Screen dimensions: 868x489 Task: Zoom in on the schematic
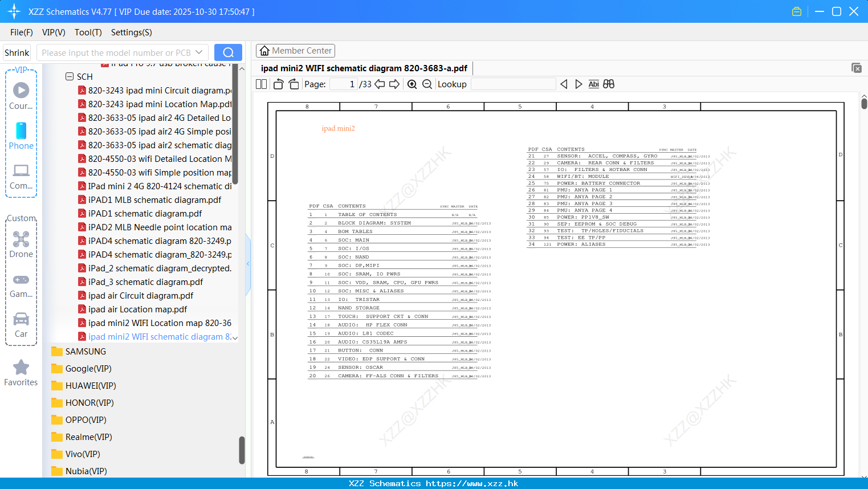coord(412,84)
